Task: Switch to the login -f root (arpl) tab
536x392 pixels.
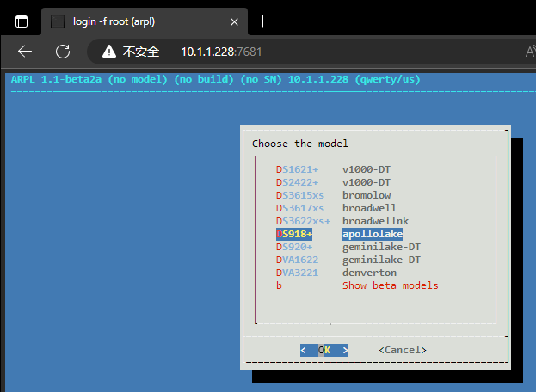Action: (x=145, y=21)
